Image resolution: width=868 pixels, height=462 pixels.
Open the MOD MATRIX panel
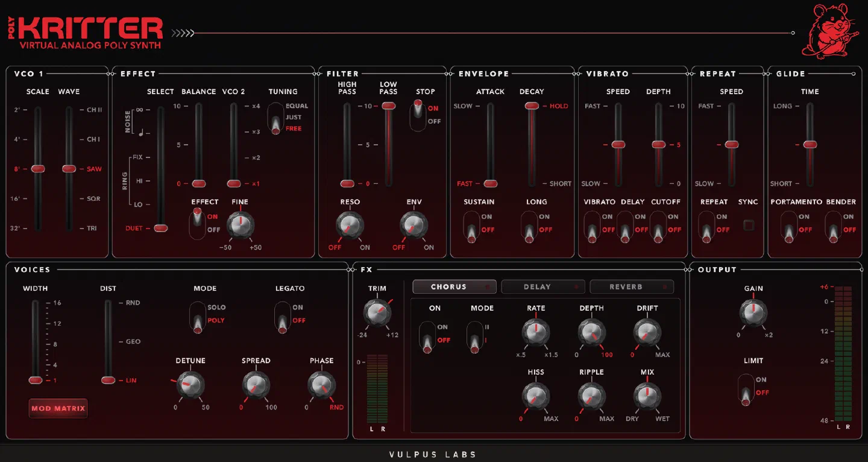point(58,408)
